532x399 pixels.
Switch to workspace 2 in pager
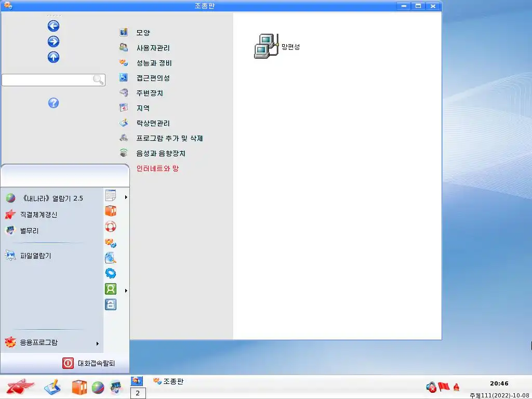[x=138, y=393]
